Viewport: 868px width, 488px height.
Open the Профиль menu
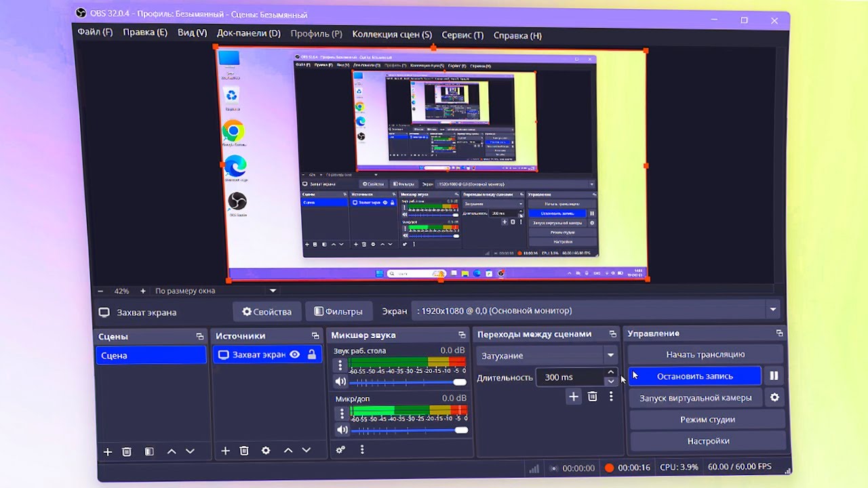316,34
